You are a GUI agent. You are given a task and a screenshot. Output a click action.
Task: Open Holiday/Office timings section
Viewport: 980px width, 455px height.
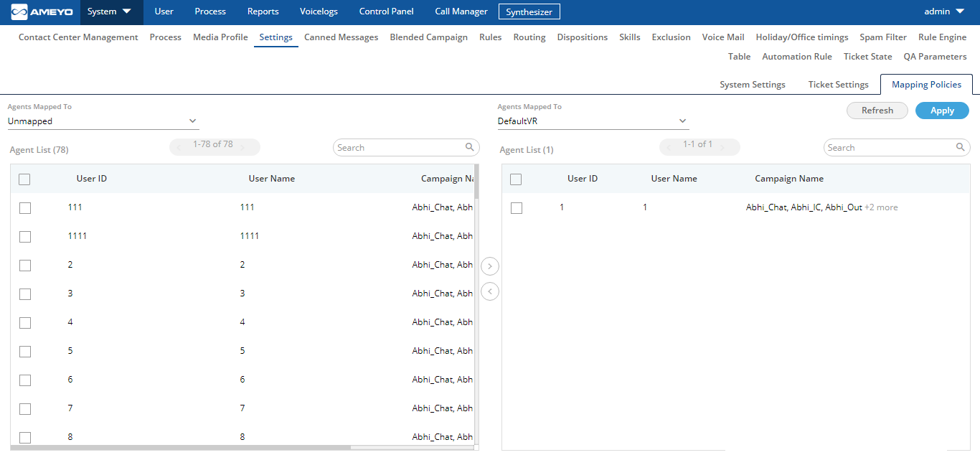(802, 37)
